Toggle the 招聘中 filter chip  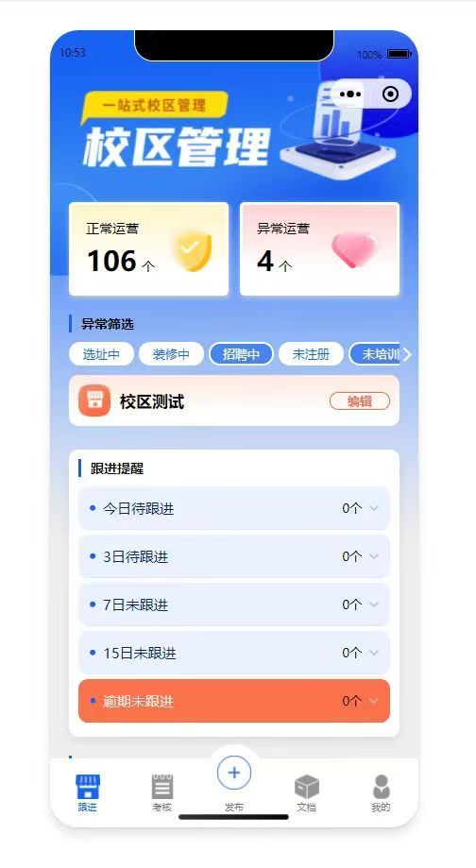241,354
